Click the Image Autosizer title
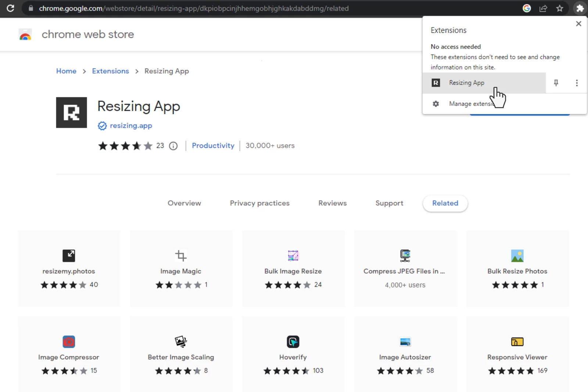588x392 pixels. coord(405,357)
